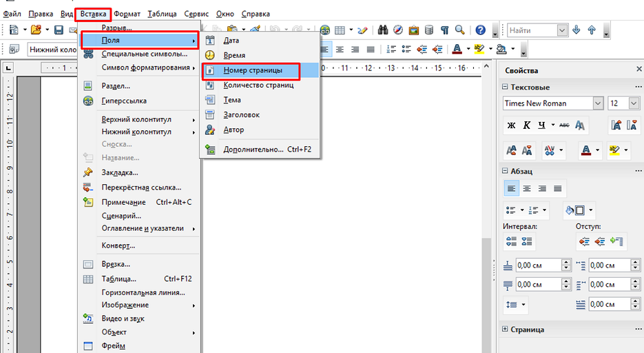Click the Help question mark icon
This screenshot has height=353, width=644.
coord(480,30)
